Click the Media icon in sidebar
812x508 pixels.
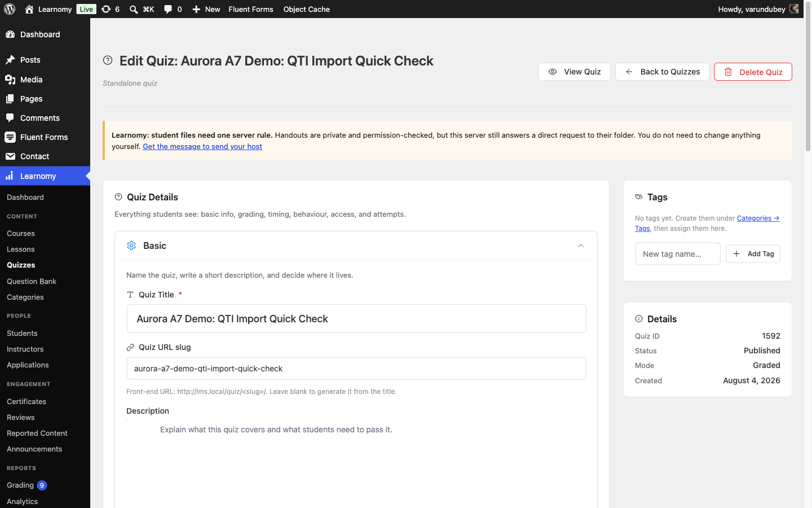point(10,80)
